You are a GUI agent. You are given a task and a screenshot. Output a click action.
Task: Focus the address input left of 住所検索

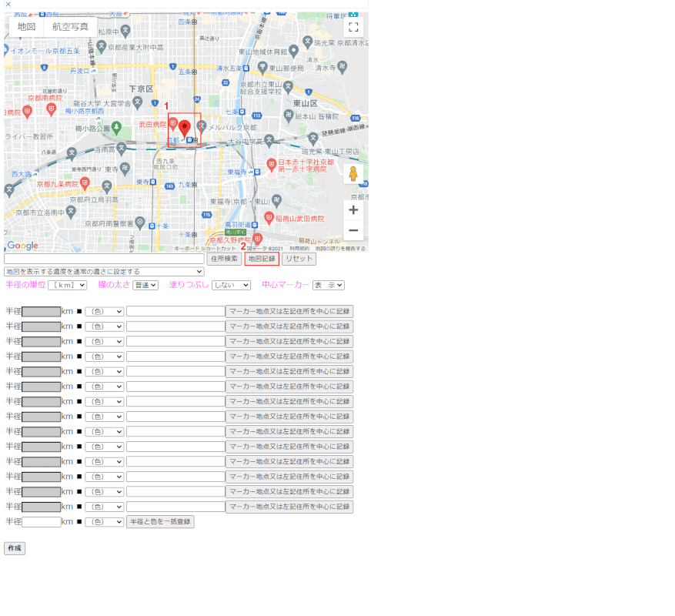pyautogui.click(x=104, y=259)
